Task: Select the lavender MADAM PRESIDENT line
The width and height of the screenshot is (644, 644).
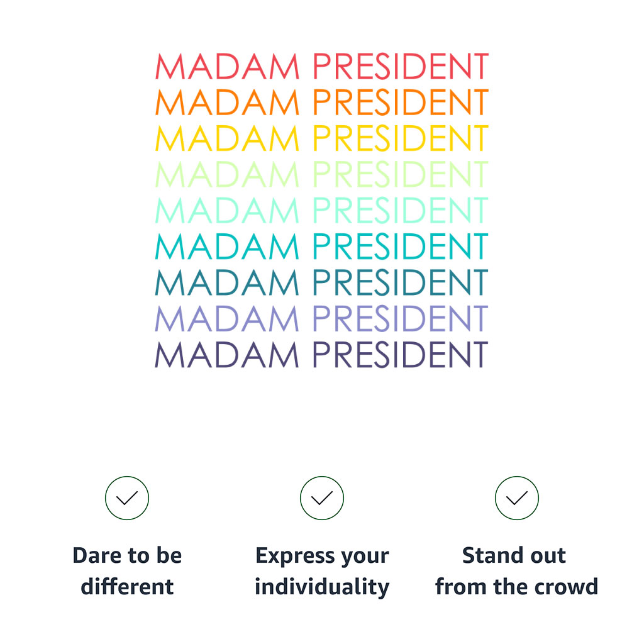Action: tap(322, 319)
